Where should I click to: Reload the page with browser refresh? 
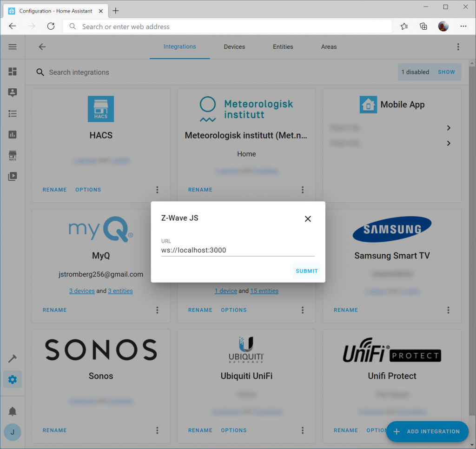[x=51, y=26]
